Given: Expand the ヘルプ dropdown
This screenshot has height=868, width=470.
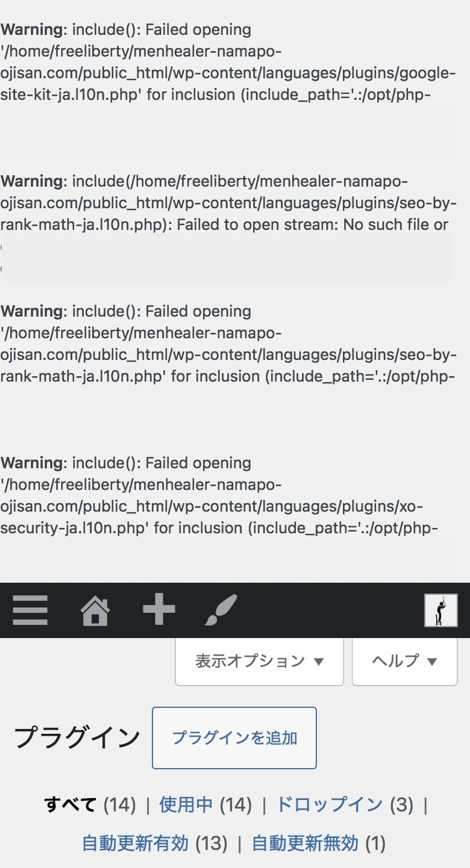Looking at the screenshot, I should tap(404, 661).
